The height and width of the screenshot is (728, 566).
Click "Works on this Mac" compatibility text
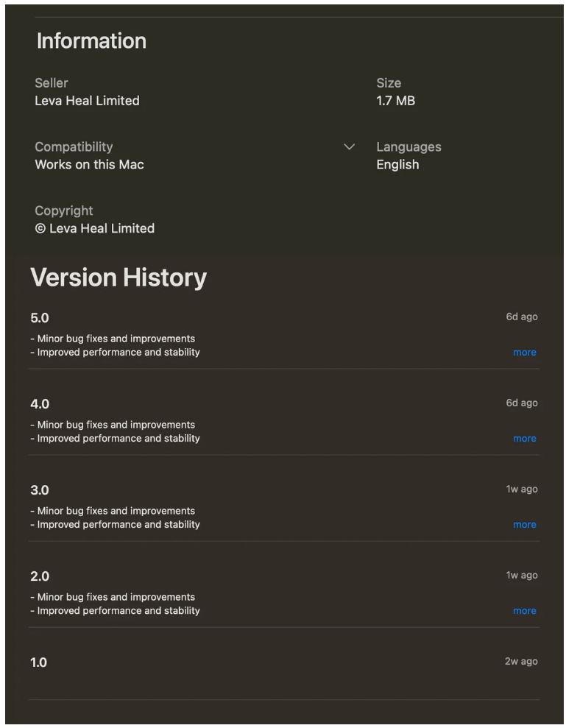(x=89, y=165)
